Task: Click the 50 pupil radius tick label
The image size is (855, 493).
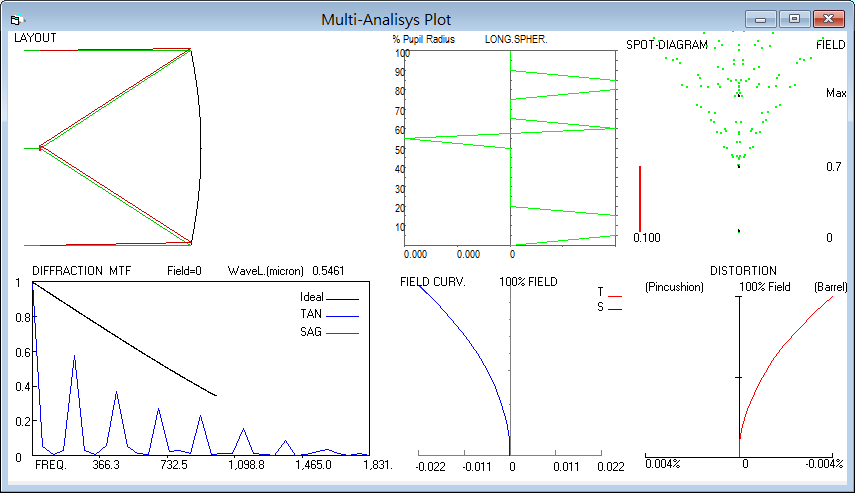Action: (400, 150)
